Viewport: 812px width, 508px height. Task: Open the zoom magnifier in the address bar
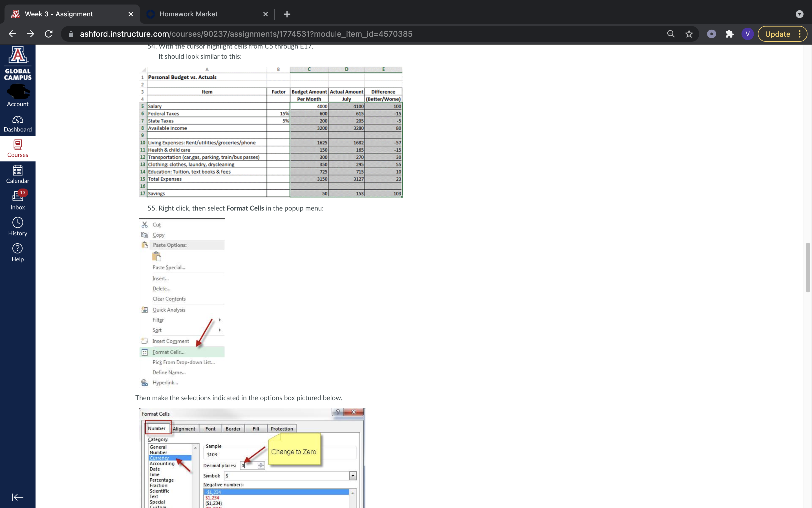pyautogui.click(x=671, y=34)
